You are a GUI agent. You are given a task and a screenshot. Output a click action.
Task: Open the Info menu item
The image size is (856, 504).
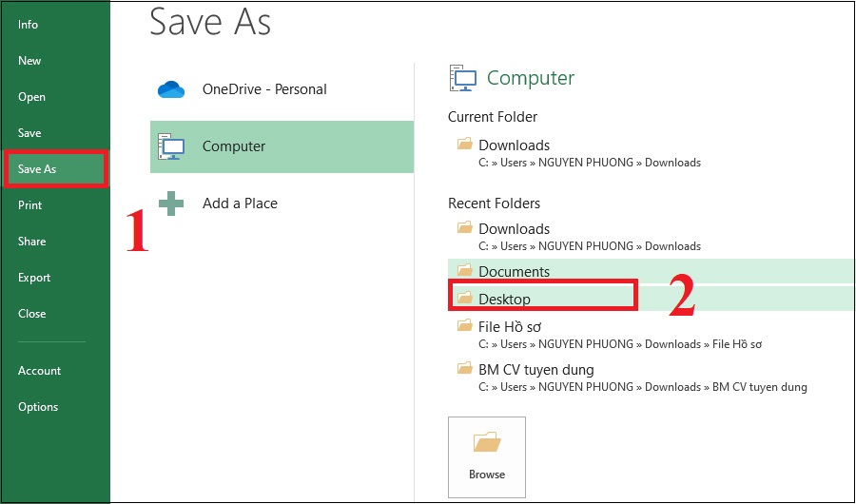coord(29,25)
